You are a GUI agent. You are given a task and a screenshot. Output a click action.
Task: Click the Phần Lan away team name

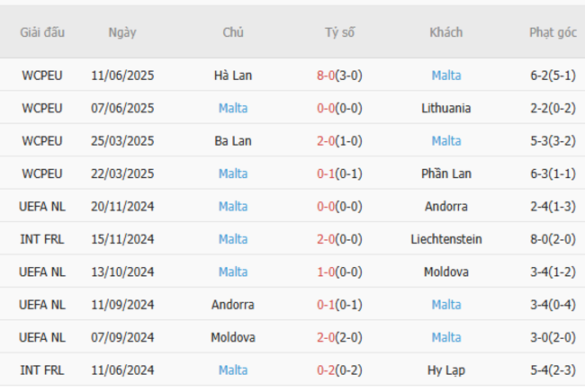point(445,174)
